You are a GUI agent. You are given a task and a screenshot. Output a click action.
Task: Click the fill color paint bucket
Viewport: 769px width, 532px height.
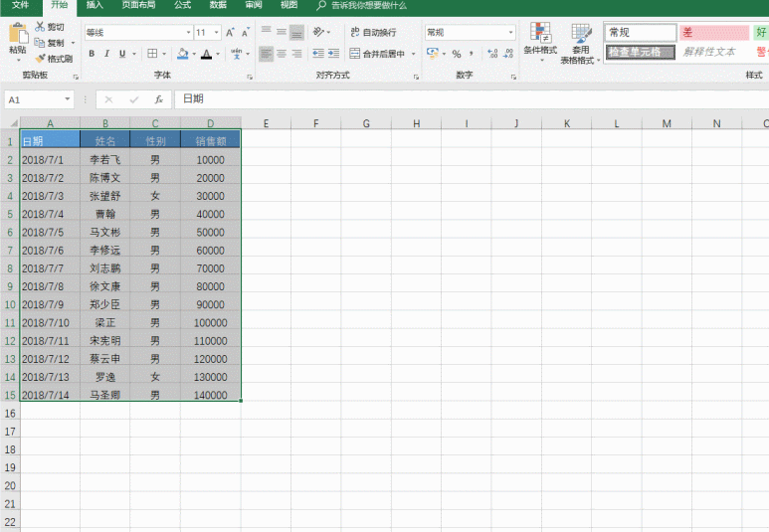(x=182, y=54)
